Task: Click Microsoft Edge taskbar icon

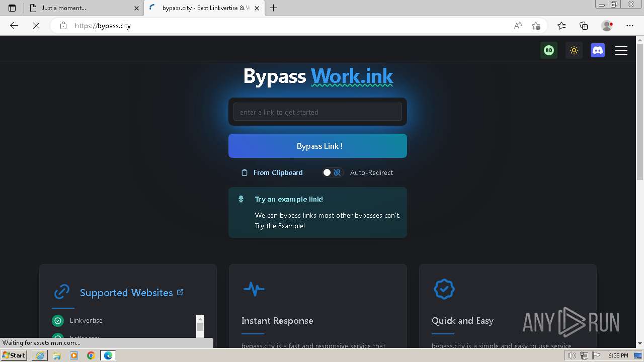Action: [x=108, y=355]
